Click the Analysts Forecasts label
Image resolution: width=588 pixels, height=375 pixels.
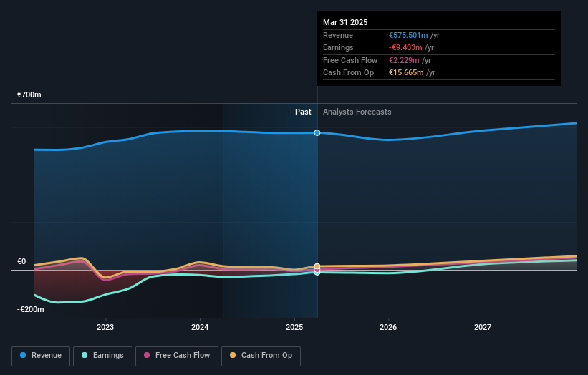coord(357,112)
